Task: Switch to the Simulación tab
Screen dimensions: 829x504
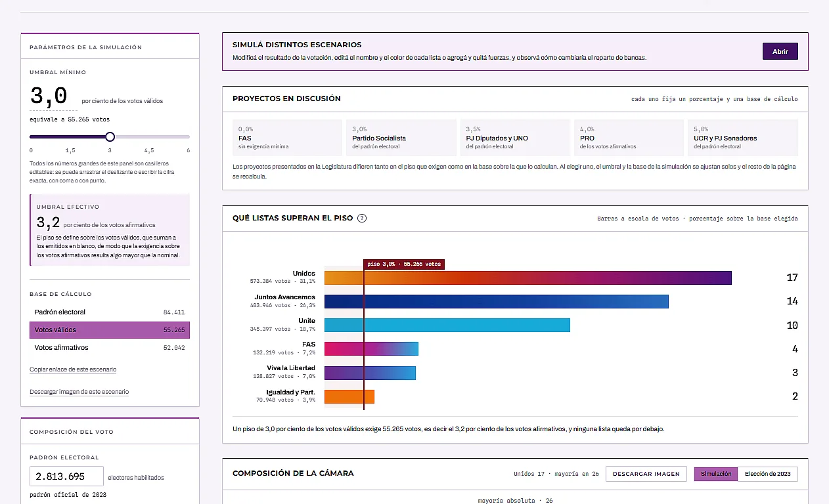Action: (716, 474)
